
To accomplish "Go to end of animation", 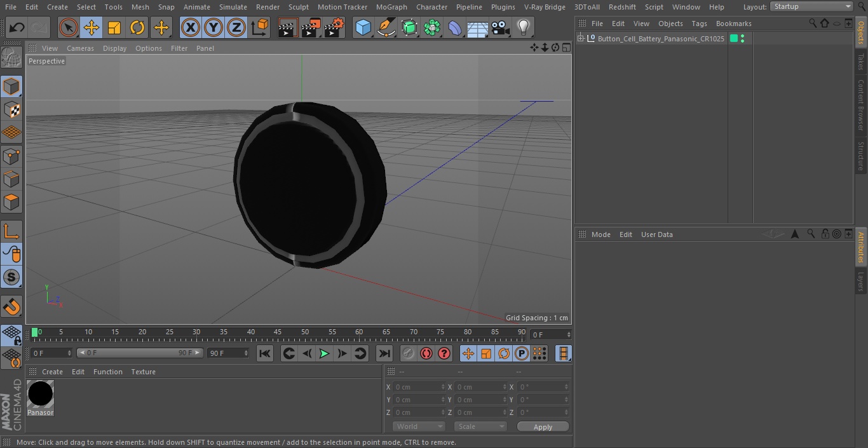I will tap(384, 353).
